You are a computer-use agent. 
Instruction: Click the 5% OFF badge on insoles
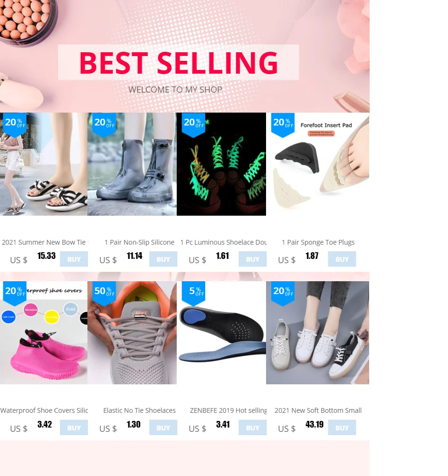click(x=193, y=293)
